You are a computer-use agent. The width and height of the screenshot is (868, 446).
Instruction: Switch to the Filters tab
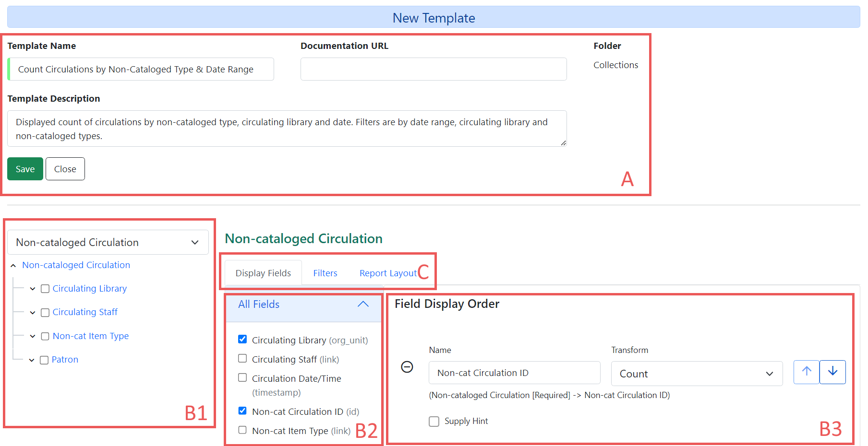pyautogui.click(x=325, y=272)
